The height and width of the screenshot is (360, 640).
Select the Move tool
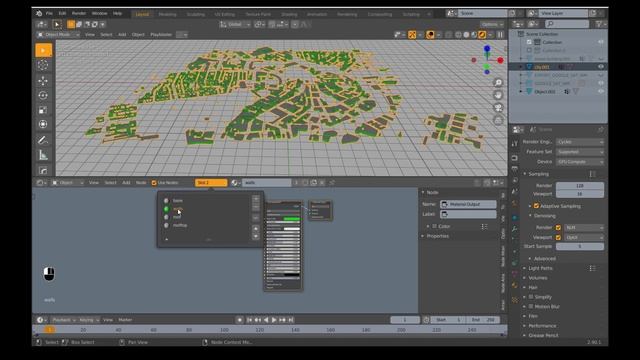(43, 80)
